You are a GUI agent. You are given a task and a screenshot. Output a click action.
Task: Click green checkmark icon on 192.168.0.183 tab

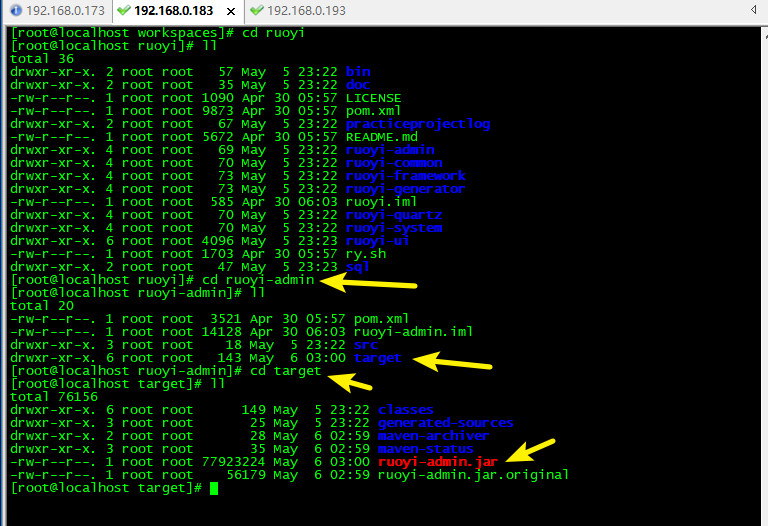[124, 10]
